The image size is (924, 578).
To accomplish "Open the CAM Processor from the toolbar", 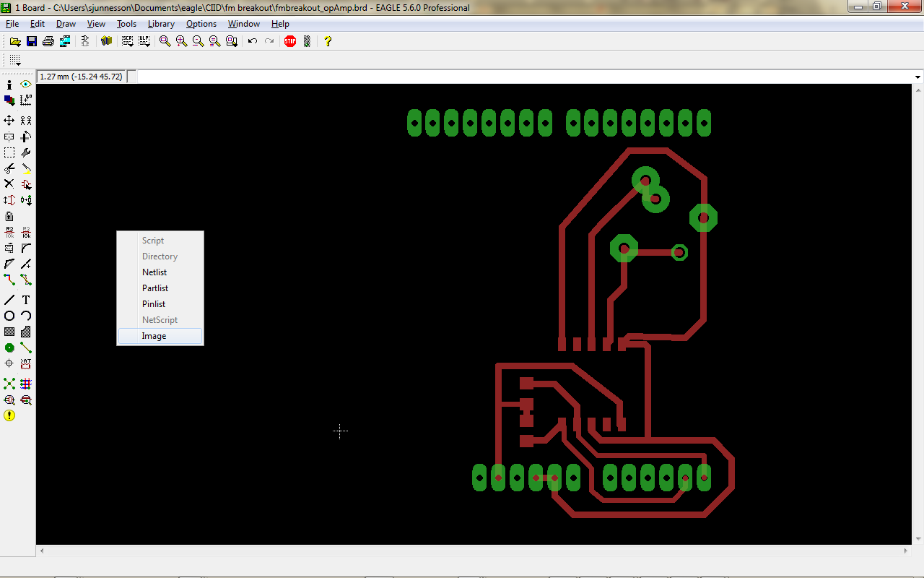I will pos(65,41).
